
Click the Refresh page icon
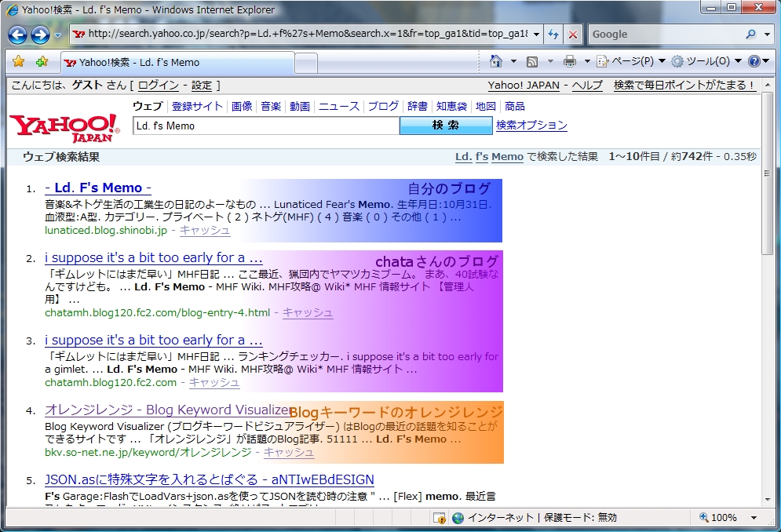[553, 34]
